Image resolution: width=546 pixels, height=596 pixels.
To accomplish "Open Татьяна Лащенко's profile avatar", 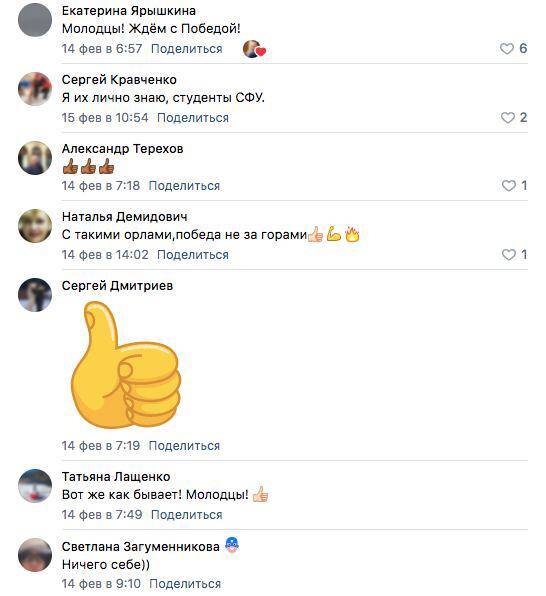I will (x=35, y=486).
